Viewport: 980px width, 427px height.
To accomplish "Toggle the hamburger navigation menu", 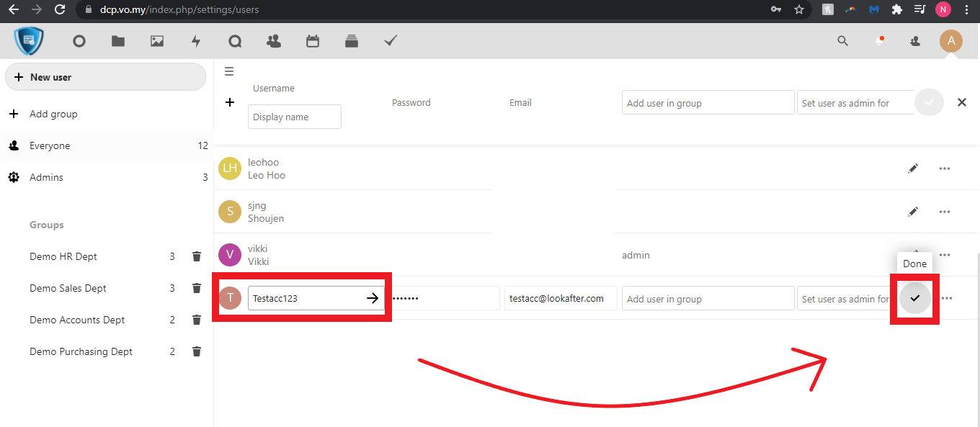I will tap(229, 71).
